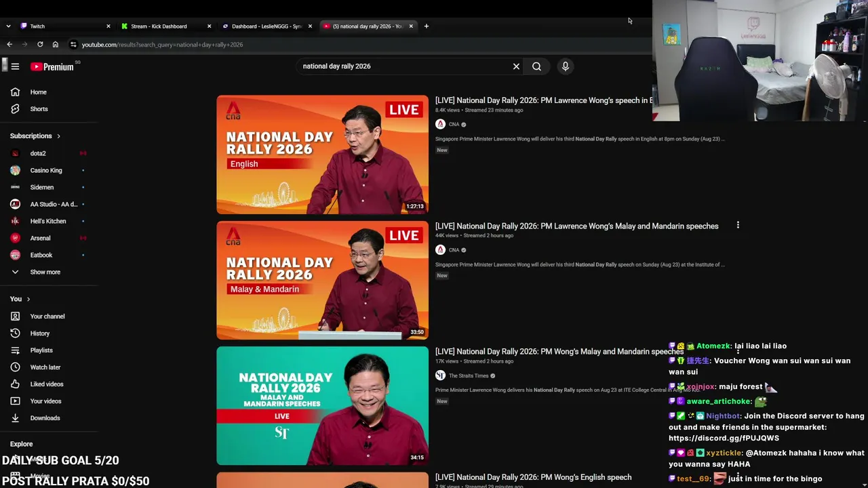Image resolution: width=868 pixels, height=488 pixels.
Task: Switch to Dashboard - LeslieNGGG tab
Action: (x=266, y=26)
